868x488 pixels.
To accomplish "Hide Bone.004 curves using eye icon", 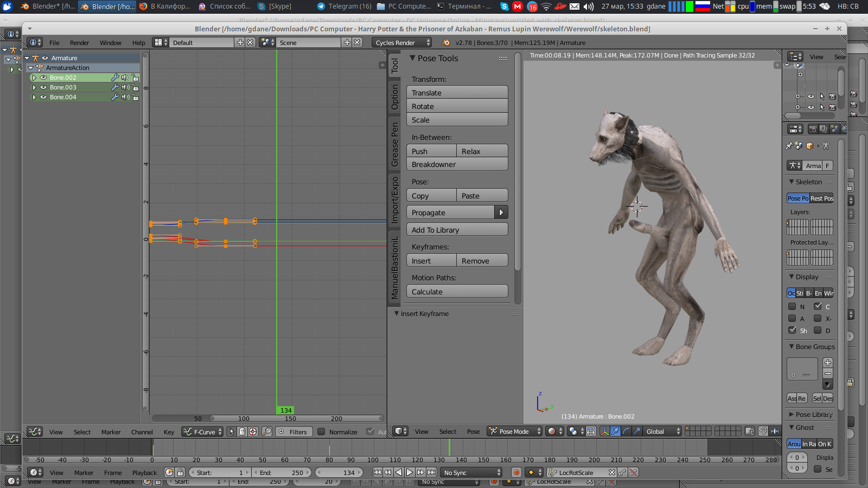I will pos(43,97).
